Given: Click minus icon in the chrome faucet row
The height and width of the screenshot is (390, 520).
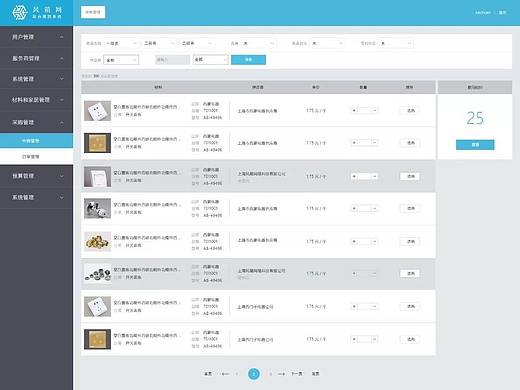Looking at the screenshot, I should pyautogui.click(x=374, y=208).
